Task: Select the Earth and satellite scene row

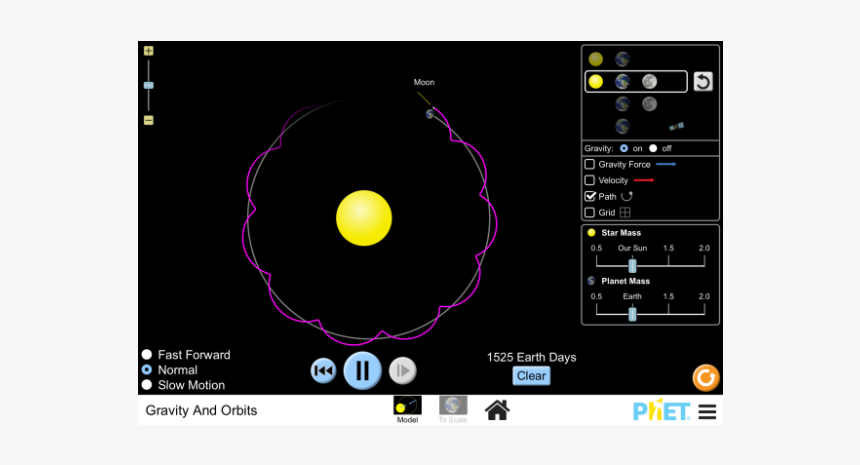Action: [636, 126]
